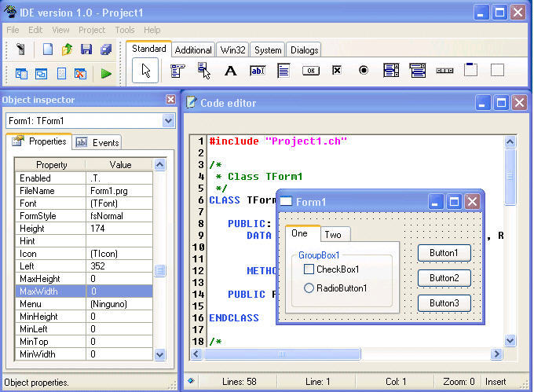Click Button2 on Form1
Viewport: 534px width, 392px height.
pos(444,278)
